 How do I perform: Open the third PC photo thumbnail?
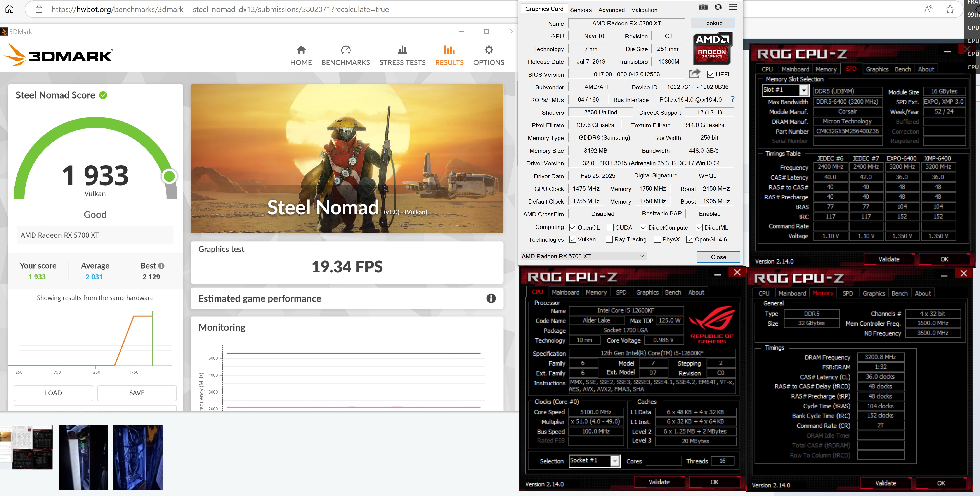138,458
